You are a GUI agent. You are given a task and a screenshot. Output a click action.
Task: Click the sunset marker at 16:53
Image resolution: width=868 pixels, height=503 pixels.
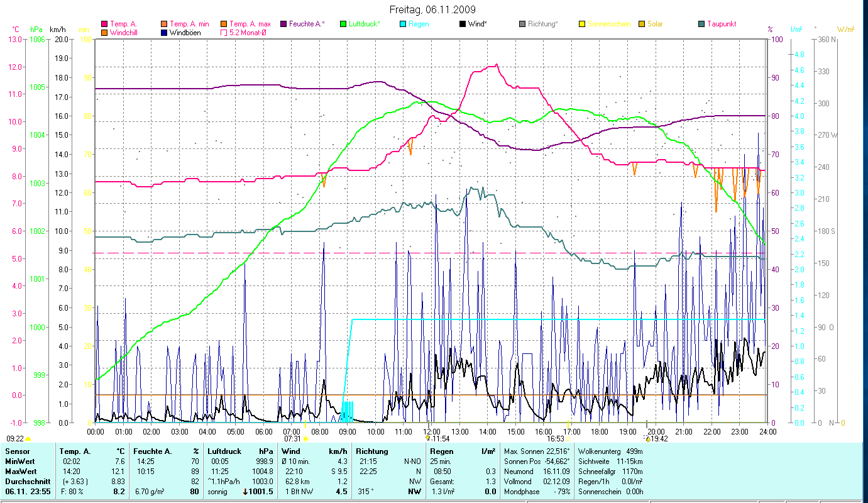(x=568, y=439)
